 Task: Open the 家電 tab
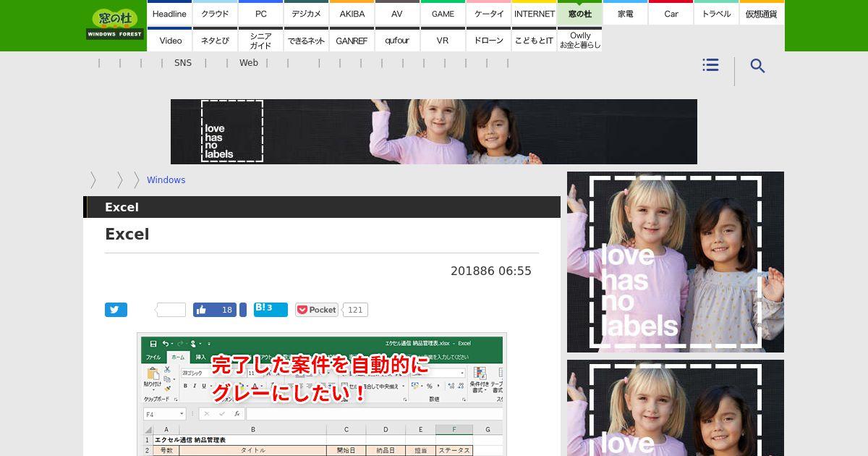tap(626, 13)
